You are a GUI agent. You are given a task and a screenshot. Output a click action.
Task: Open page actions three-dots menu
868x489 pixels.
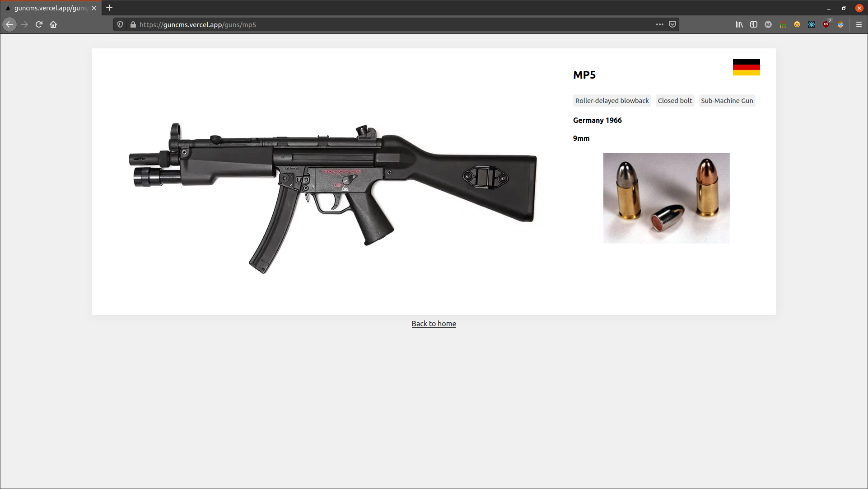(x=660, y=24)
